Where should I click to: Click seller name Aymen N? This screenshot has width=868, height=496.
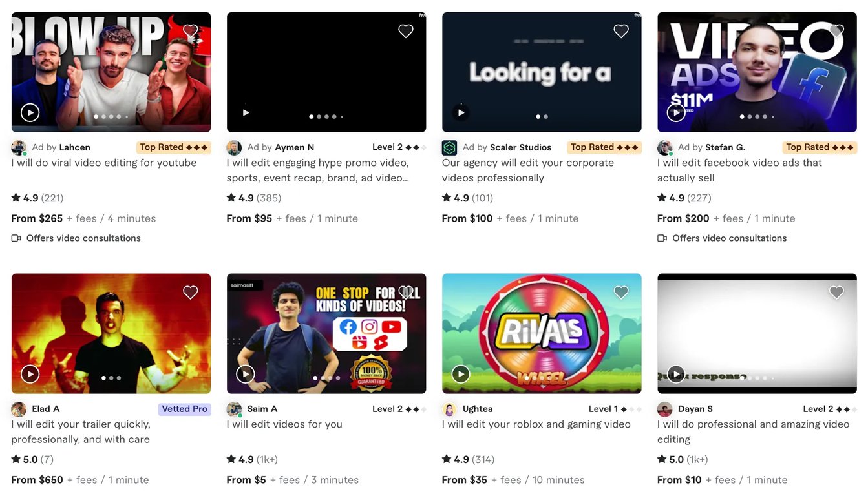(x=294, y=147)
